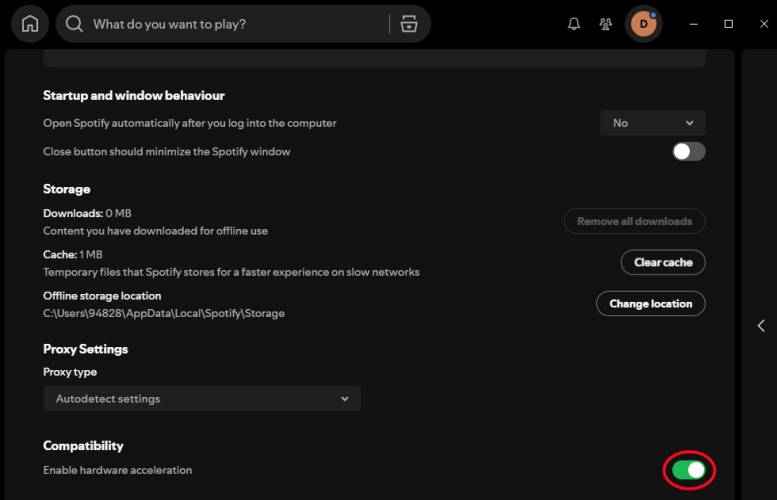Click 'Remove all downloads' button
The image size is (777, 500).
(x=634, y=221)
